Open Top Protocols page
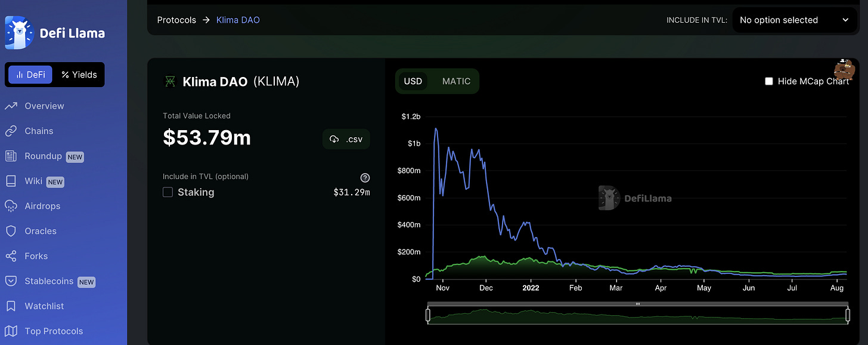Image resolution: width=868 pixels, height=345 pixels. click(x=54, y=331)
